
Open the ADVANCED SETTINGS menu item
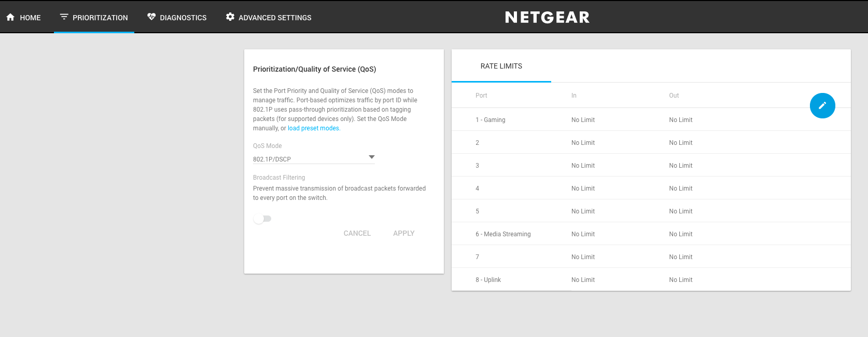269,17
